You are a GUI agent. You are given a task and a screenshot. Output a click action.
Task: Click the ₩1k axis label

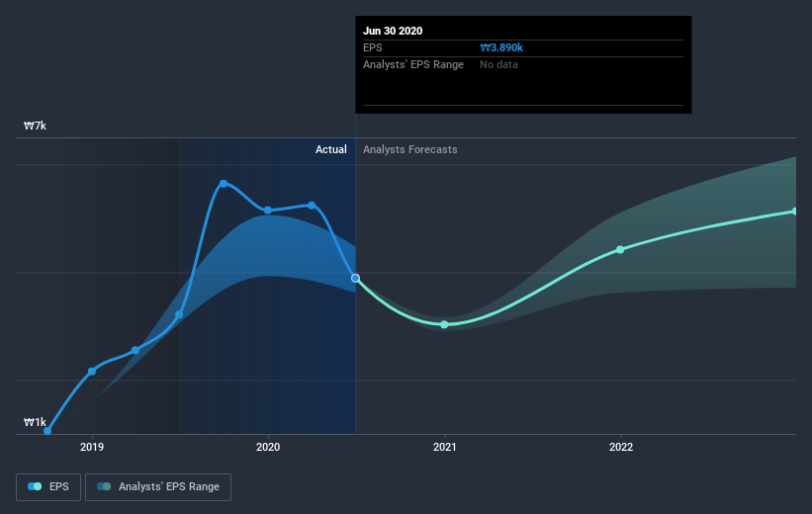click(x=36, y=422)
